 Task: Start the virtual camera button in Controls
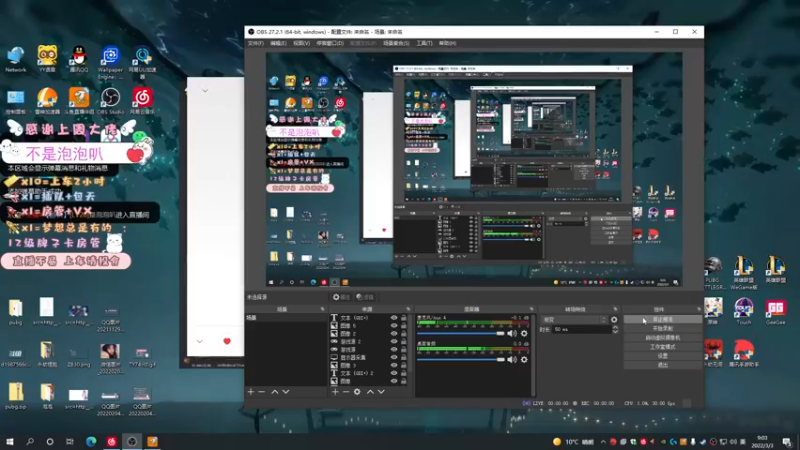pos(662,338)
